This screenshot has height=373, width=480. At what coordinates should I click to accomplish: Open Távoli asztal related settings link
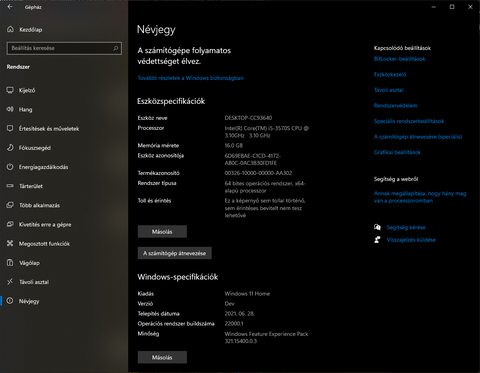pos(388,90)
